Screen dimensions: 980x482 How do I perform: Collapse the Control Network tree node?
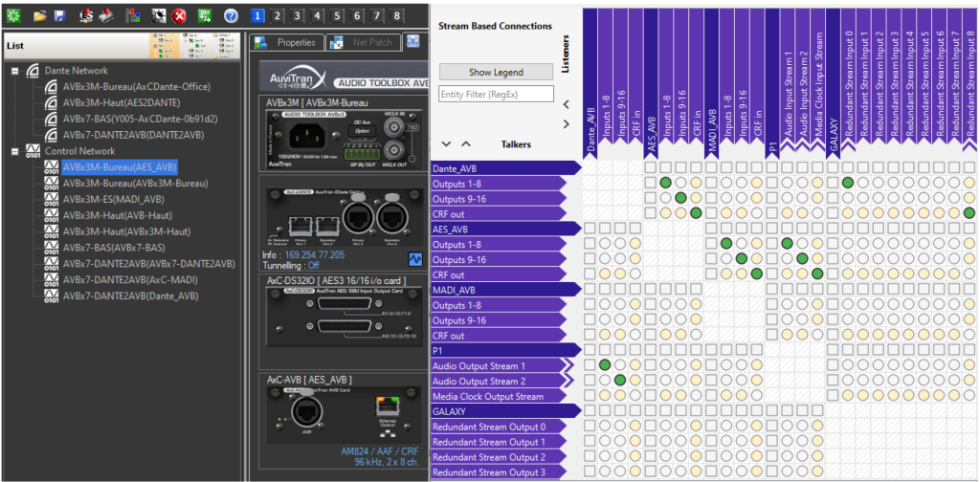click(15, 151)
